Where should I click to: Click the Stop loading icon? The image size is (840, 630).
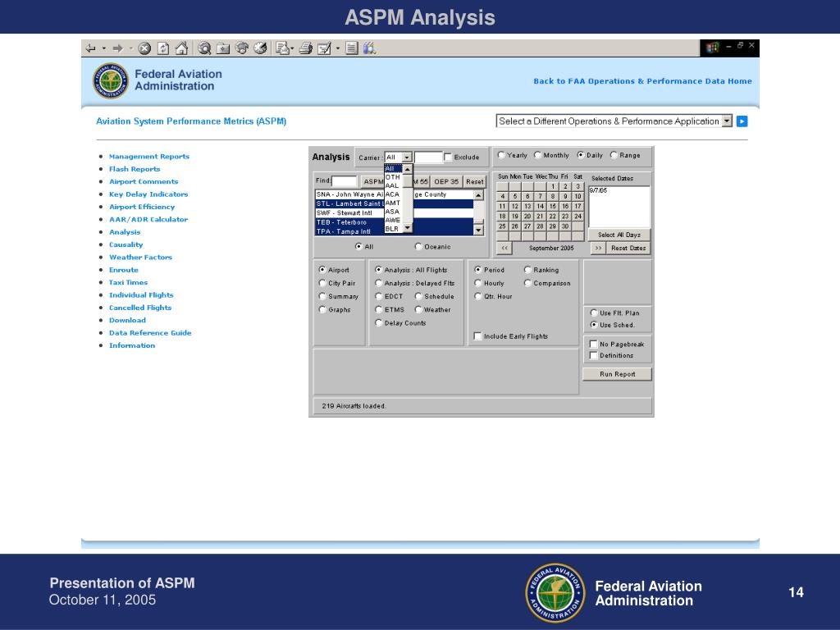point(144,48)
